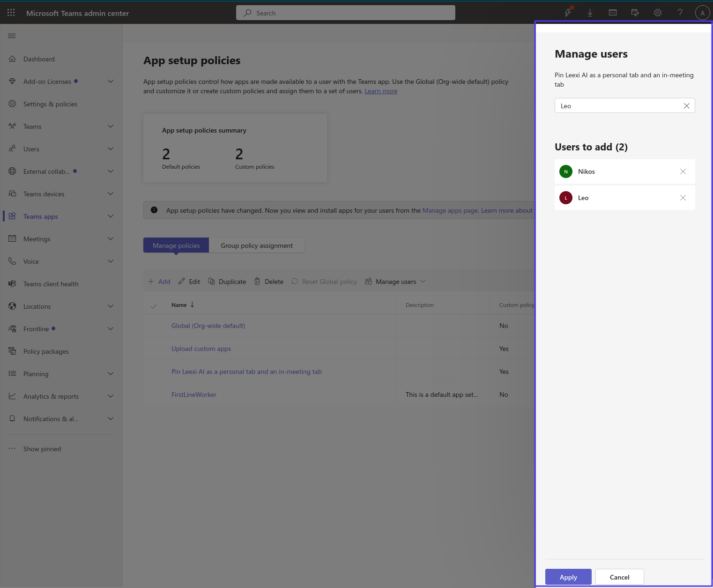Expand the Teams apps navigation section

pyautogui.click(x=111, y=216)
